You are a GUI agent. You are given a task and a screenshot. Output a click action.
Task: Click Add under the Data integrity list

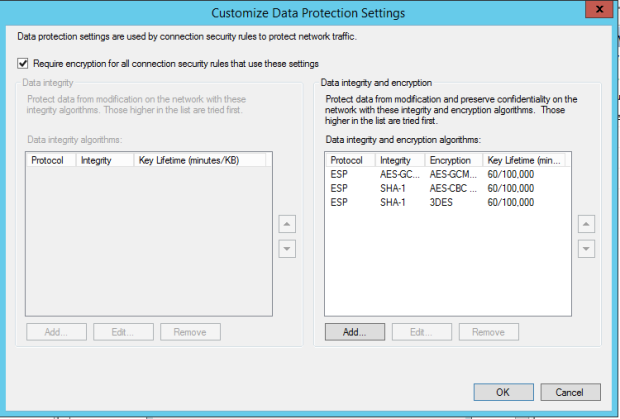(x=56, y=332)
